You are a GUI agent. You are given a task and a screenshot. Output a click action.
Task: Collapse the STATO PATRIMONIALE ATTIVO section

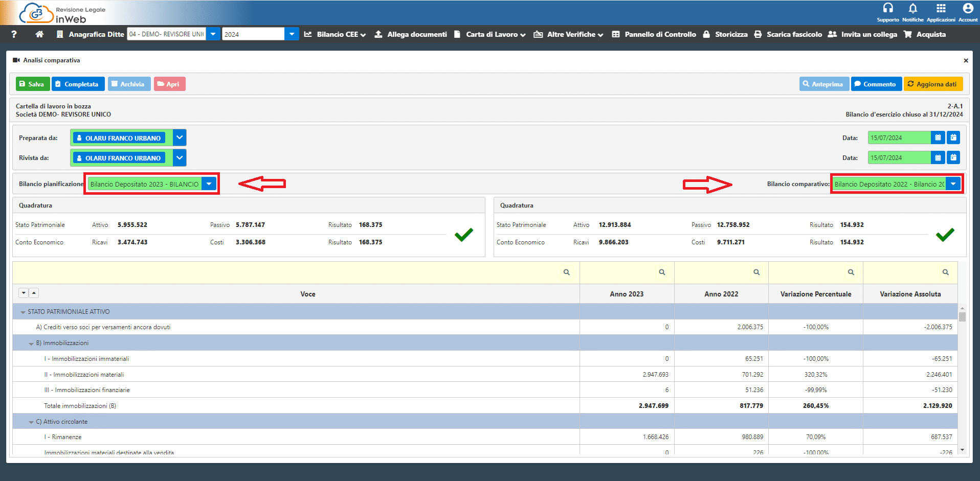[x=23, y=312]
